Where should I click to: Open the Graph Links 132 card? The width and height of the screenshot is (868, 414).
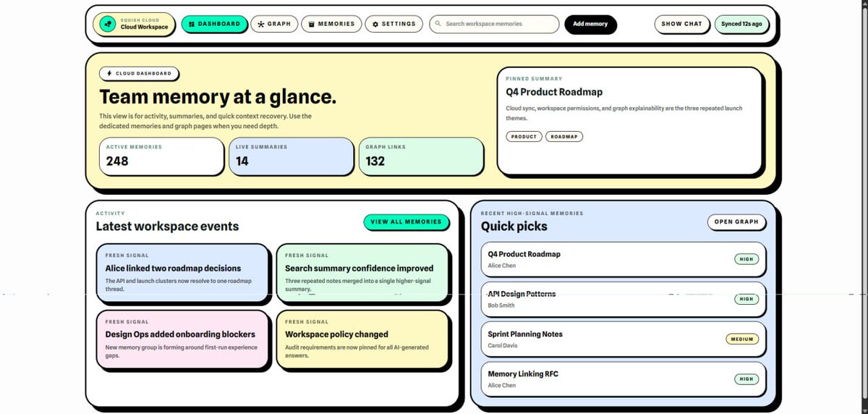pos(421,156)
